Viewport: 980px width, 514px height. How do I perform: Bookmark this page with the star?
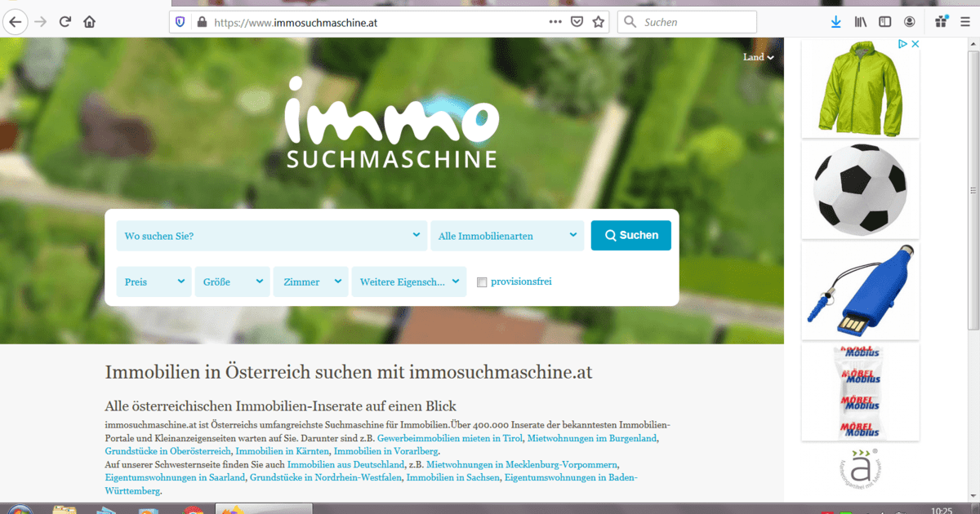[599, 22]
